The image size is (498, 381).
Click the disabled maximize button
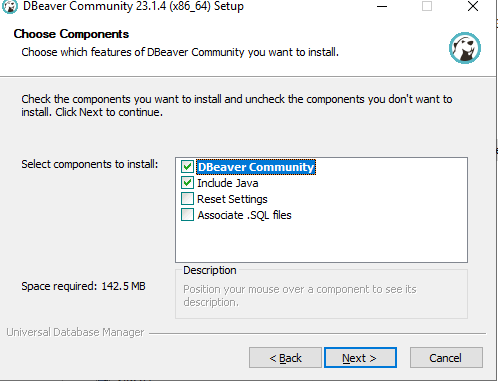pyautogui.click(x=427, y=6)
